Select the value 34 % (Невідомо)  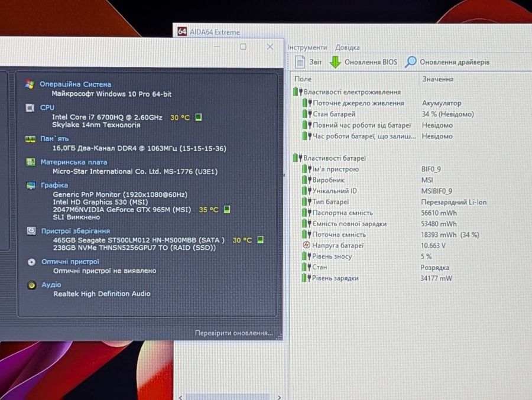click(x=447, y=114)
